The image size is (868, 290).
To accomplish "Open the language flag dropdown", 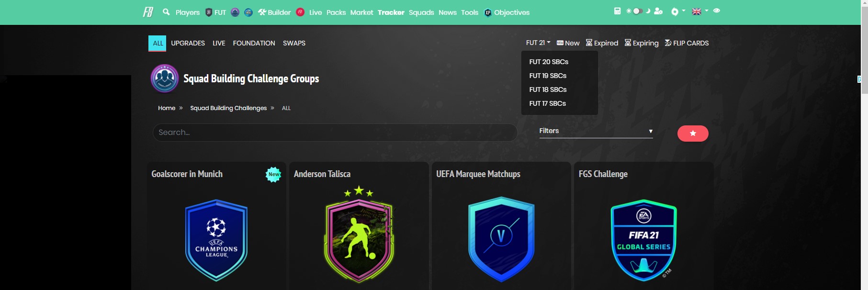I will (x=700, y=11).
